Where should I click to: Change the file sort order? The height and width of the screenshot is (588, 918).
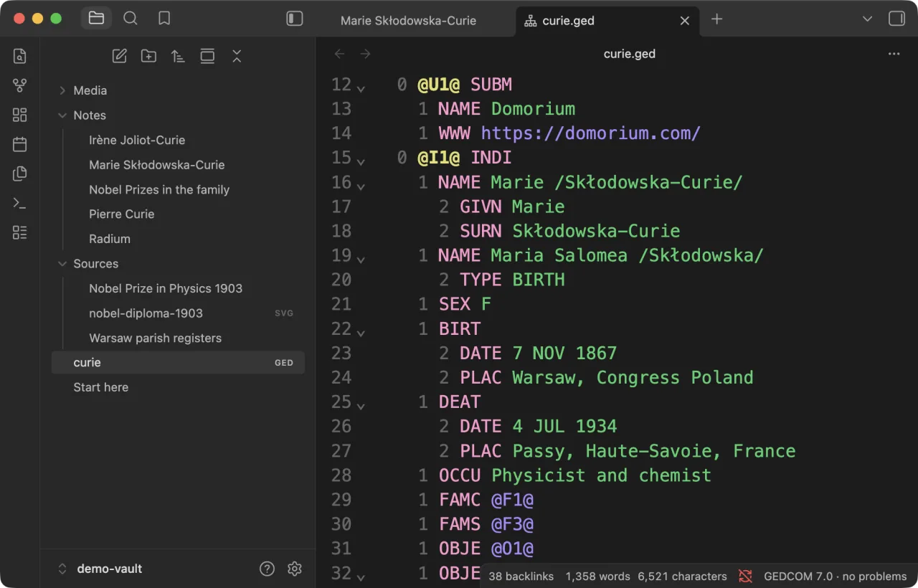point(178,56)
